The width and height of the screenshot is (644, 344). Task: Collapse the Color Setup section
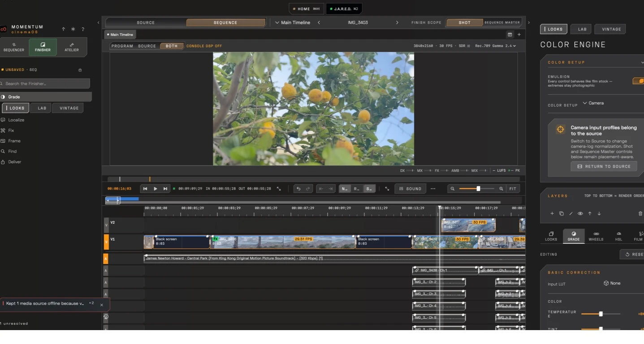[642, 63]
